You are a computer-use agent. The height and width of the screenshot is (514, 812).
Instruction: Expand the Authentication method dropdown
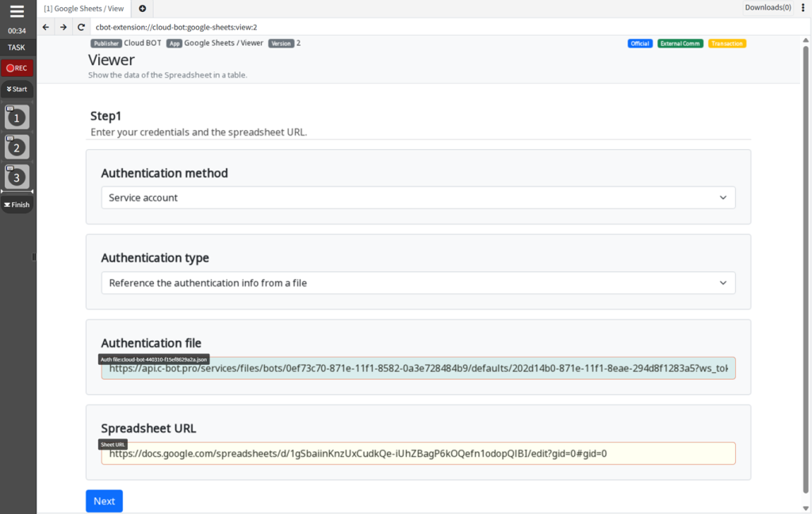(419, 198)
